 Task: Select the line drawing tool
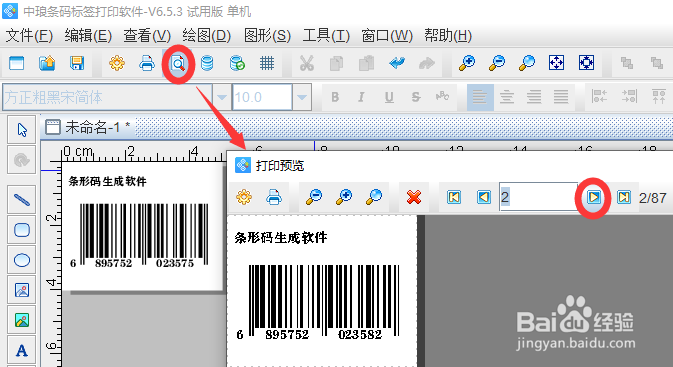(x=21, y=200)
